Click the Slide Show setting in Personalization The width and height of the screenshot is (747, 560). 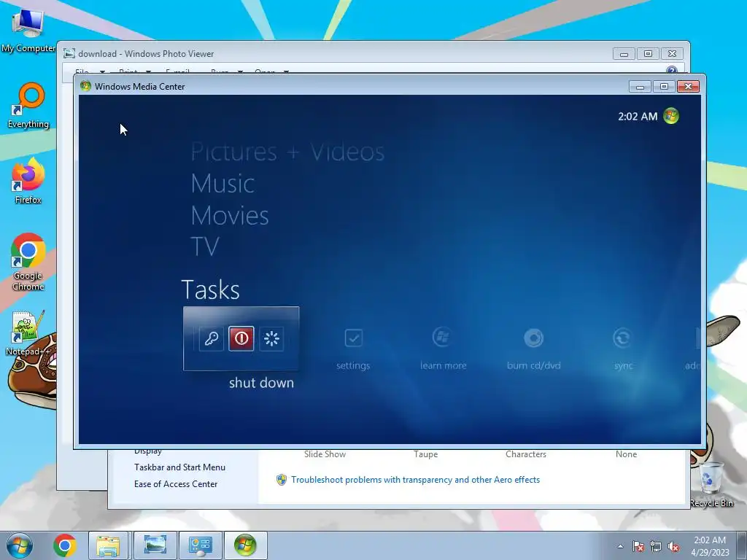coord(325,454)
